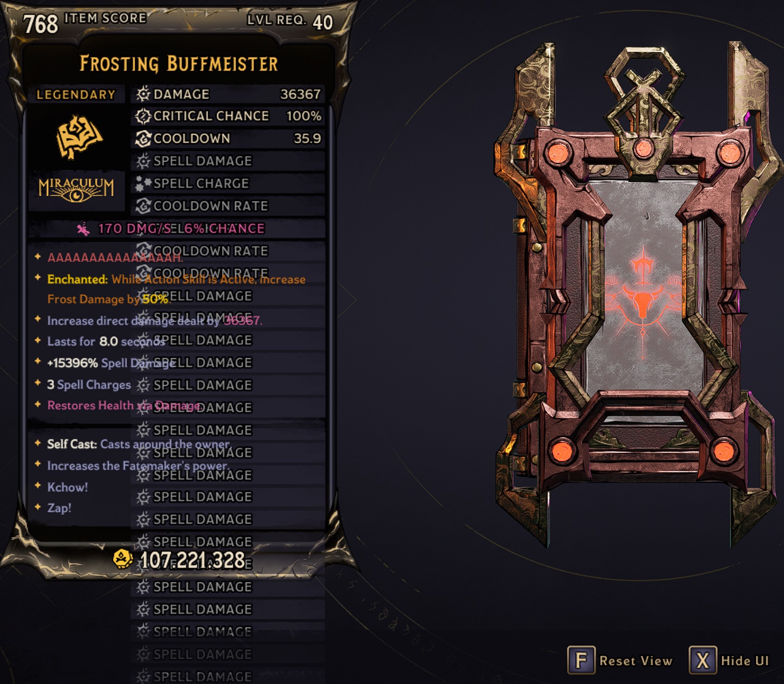This screenshot has width=784, height=684.
Task: Click the Miraculum manufacturer eye logo
Action: 76,190
